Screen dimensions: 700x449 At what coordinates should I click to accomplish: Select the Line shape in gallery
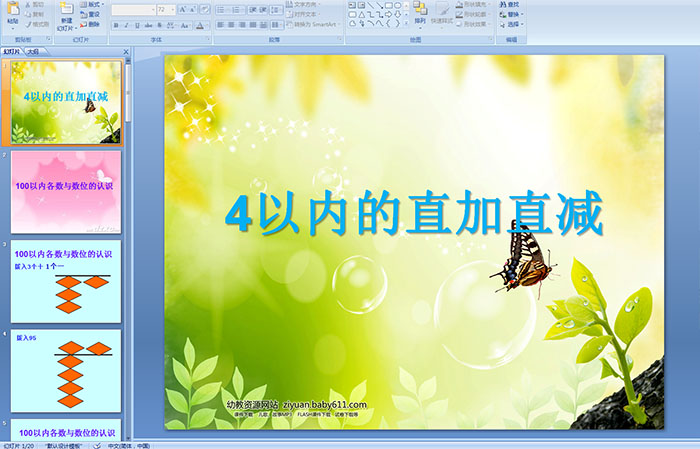(x=371, y=5)
